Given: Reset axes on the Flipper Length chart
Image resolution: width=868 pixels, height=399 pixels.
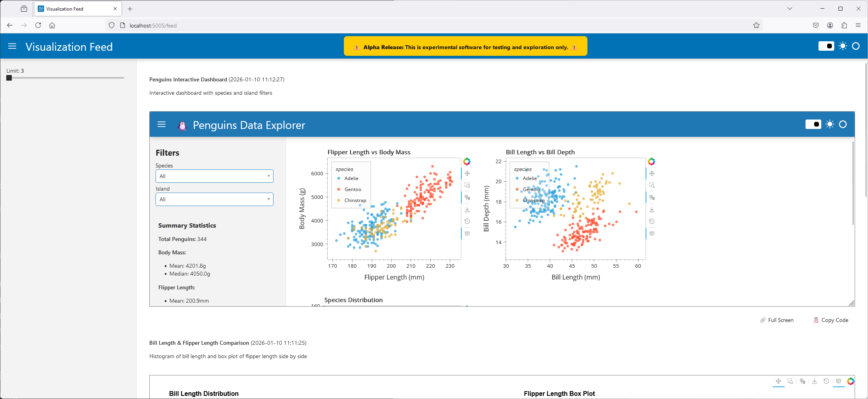Looking at the screenshot, I should [467, 221].
